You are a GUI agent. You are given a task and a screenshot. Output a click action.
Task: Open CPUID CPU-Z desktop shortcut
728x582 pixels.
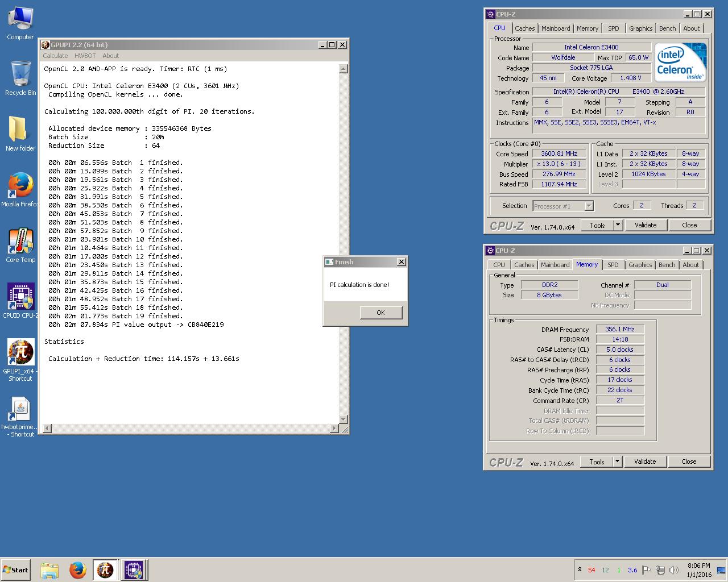pyautogui.click(x=20, y=301)
